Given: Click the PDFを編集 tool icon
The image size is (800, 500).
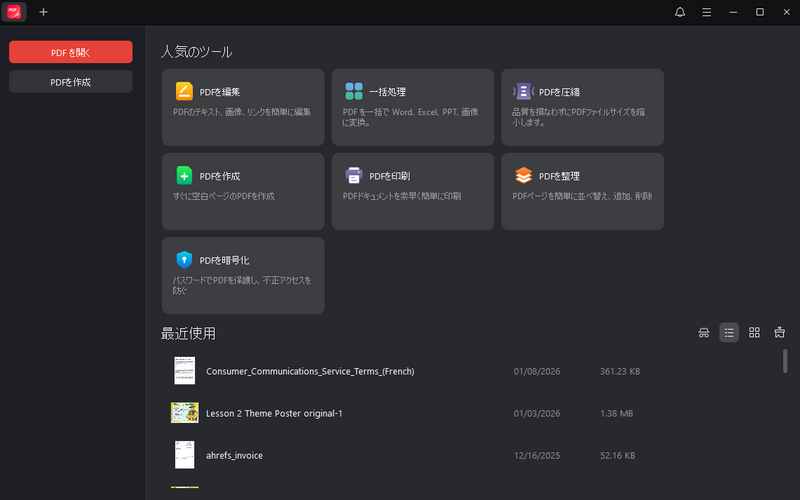Looking at the screenshot, I should point(184,92).
